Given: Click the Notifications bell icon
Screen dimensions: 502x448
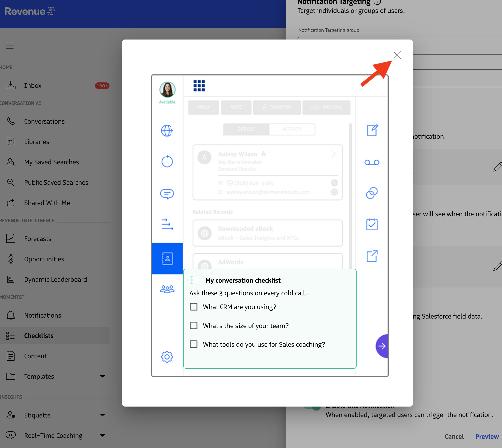Looking at the screenshot, I should tap(11, 315).
